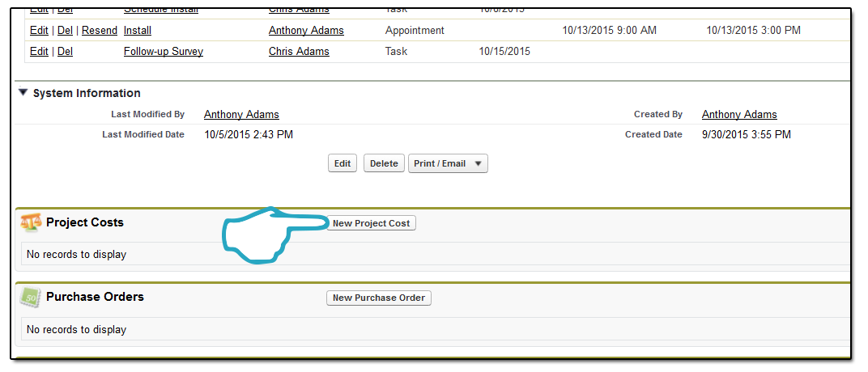Delete the Follow-up Survey row
The image size is (868, 372).
65,52
